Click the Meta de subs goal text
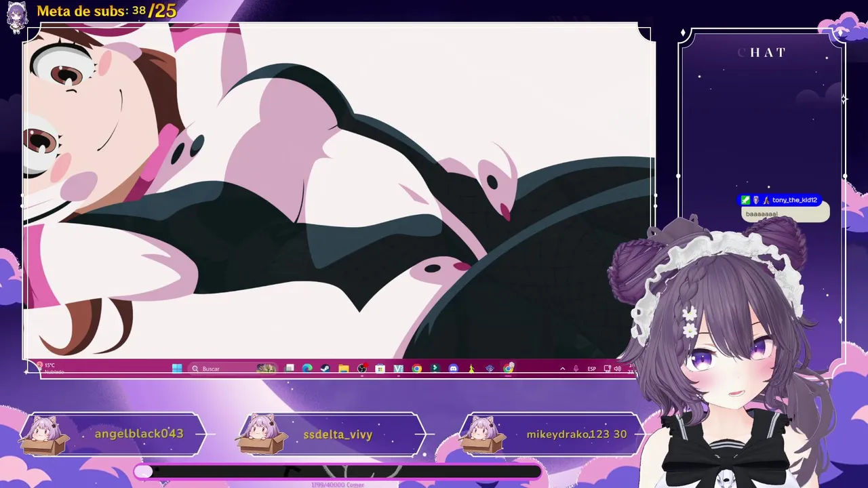 pos(106,11)
